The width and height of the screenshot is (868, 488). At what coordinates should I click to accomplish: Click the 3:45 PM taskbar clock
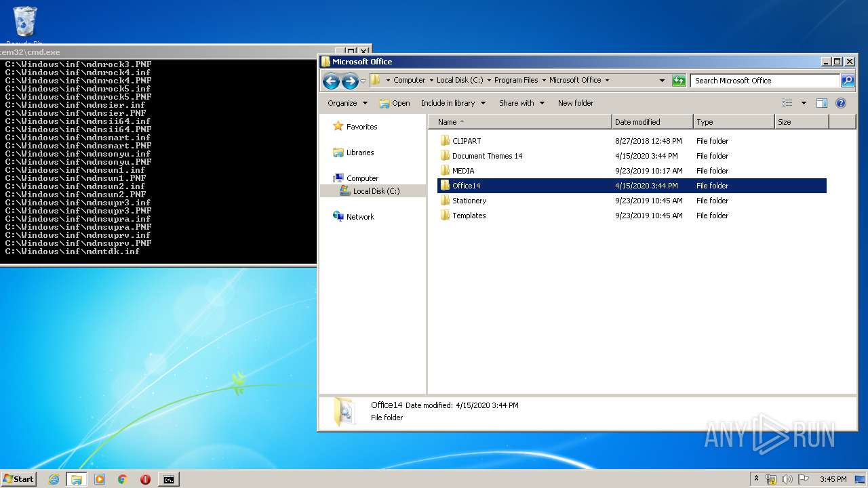[x=833, y=479]
